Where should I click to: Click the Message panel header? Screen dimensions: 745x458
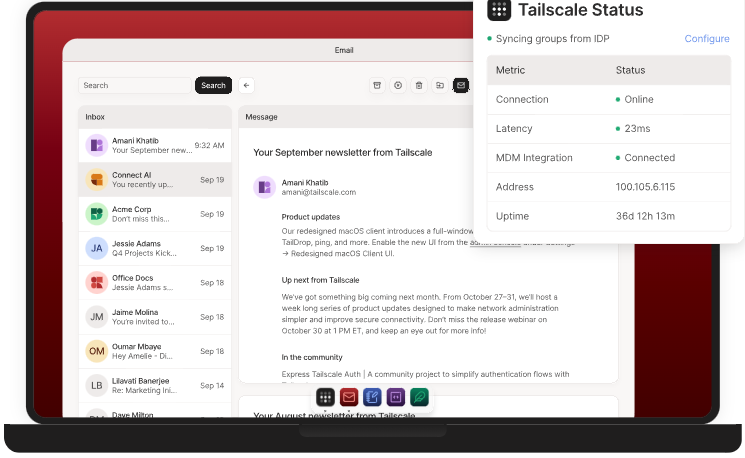(x=261, y=117)
